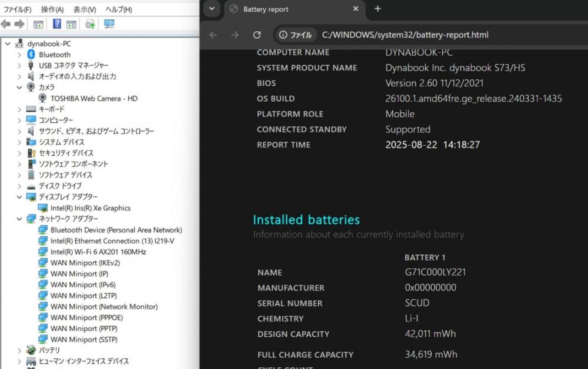This screenshot has width=588, height=369.
Task: Click the TOSHIBA Web Camera device icon
Action: [43, 98]
